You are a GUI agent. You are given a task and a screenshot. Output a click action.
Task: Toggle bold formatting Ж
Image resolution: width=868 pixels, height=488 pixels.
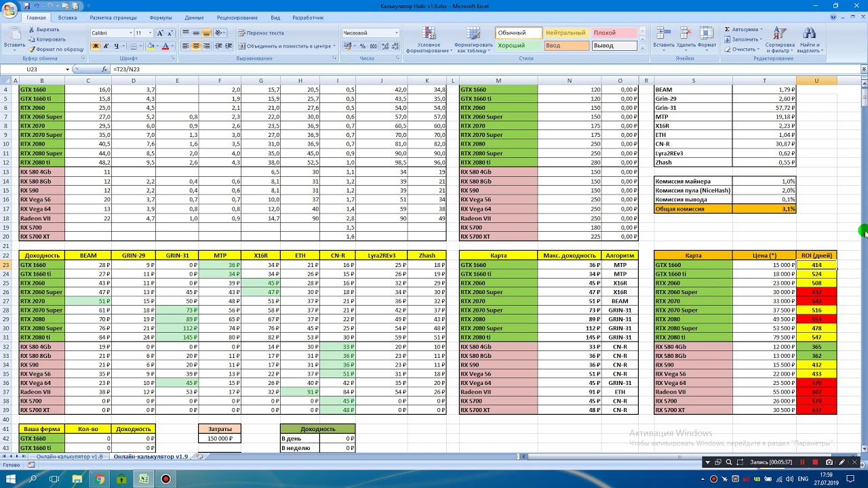click(95, 46)
